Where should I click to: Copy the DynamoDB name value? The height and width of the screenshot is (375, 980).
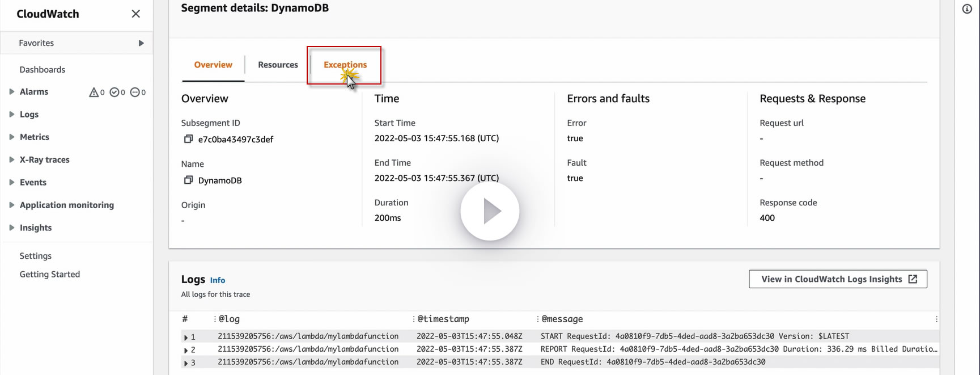click(188, 180)
